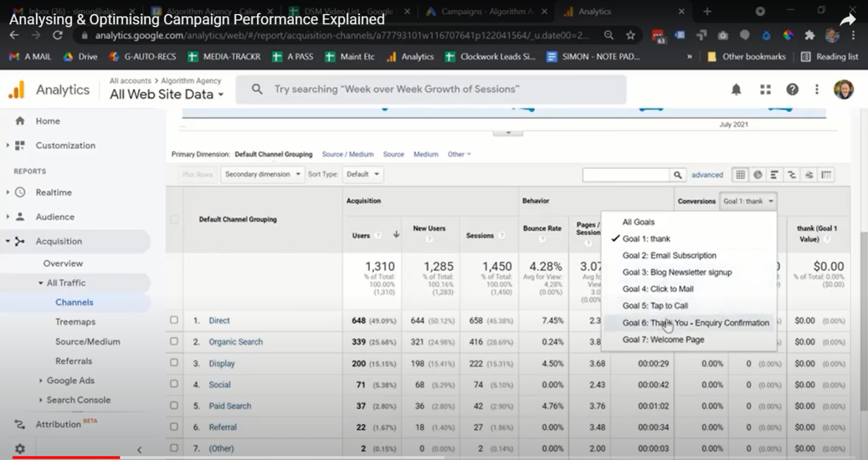Switch to pie chart view icon

(757, 175)
